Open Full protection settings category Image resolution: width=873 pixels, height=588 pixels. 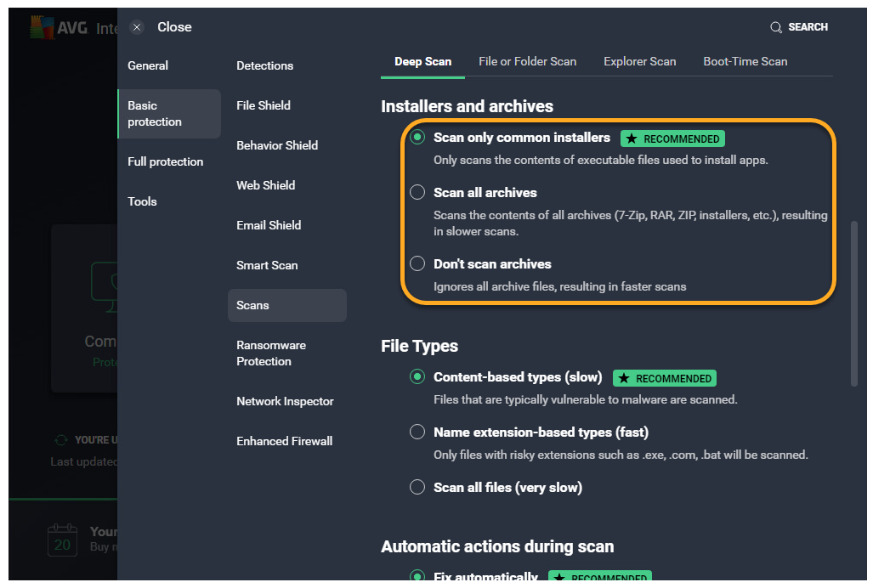[x=165, y=161]
